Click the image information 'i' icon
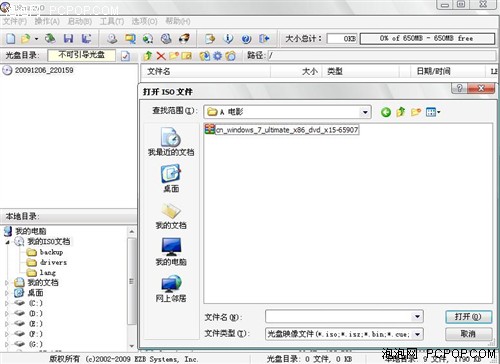500x364 pixels. pos(228,39)
